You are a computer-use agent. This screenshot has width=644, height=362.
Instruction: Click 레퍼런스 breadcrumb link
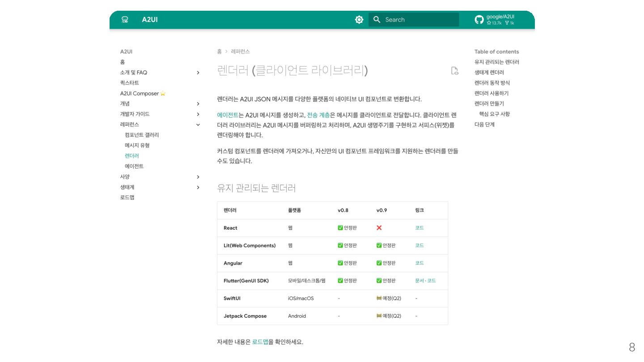point(241,51)
